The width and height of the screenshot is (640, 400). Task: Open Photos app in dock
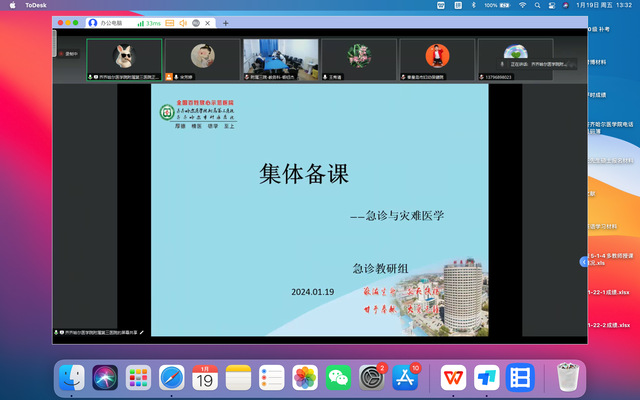pyautogui.click(x=305, y=377)
